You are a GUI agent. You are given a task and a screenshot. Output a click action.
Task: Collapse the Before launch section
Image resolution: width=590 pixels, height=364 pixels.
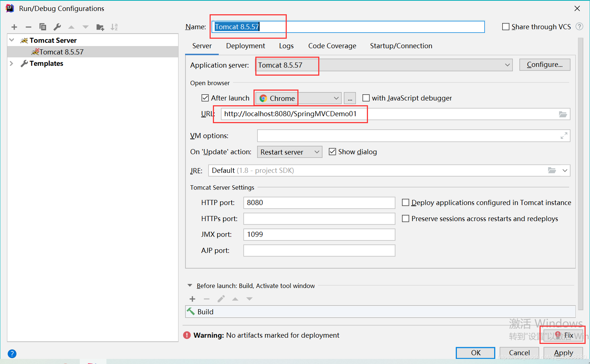(190, 285)
